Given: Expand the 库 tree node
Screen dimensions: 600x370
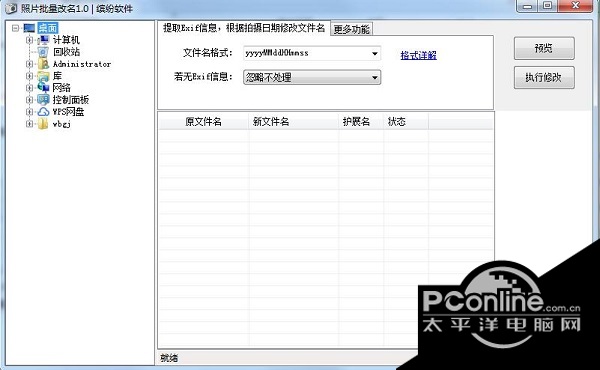Looking at the screenshot, I should (x=29, y=76).
